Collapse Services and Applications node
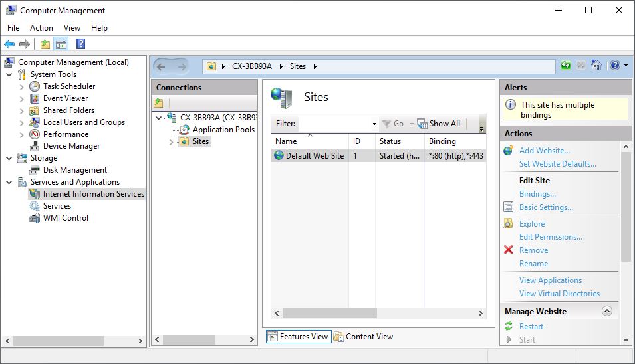This screenshot has height=364, width=635. coord(9,182)
